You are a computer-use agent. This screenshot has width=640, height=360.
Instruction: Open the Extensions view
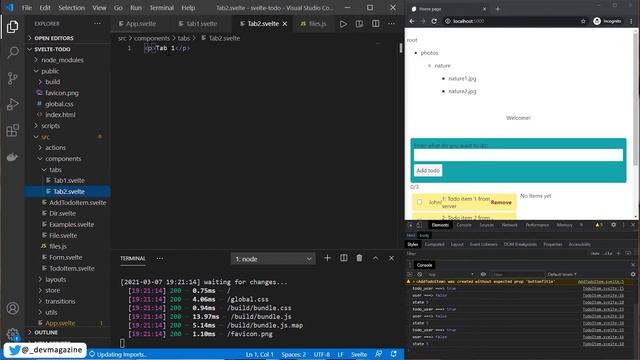pyautogui.click(x=12, y=131)
